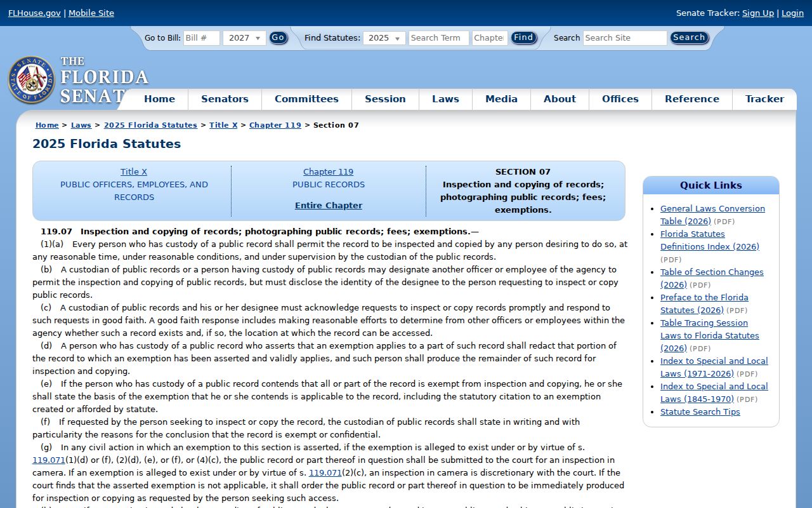Click the Title X breadcrumb link
The image size is (812, 508).
coord(223,125)
